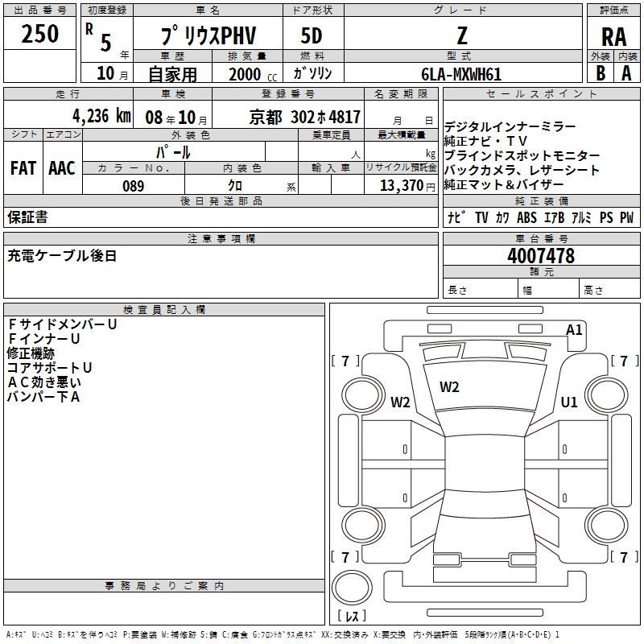Screen dimensions: 644x644
Task: Click エアB in genuine equipment row
Action: (x=554, y=217)
